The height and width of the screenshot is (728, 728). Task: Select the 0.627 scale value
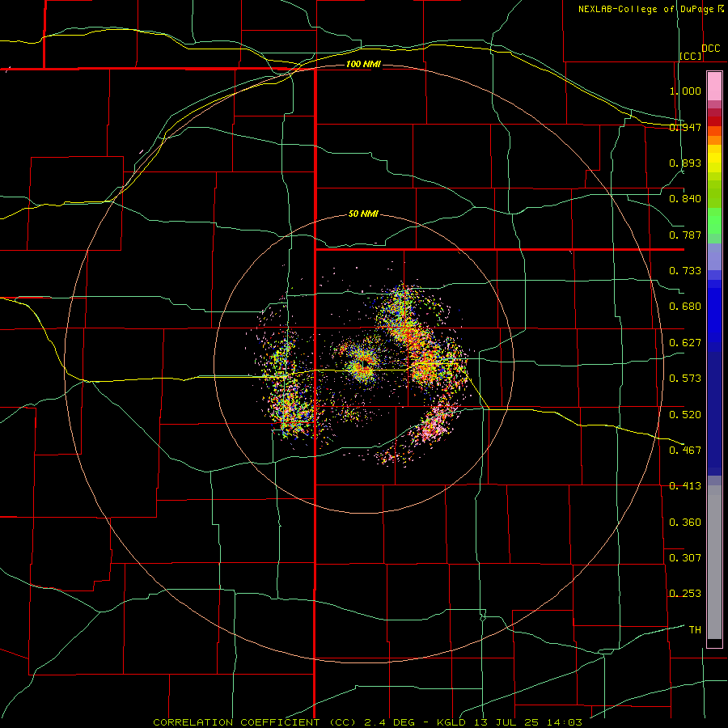pos(685,343)
